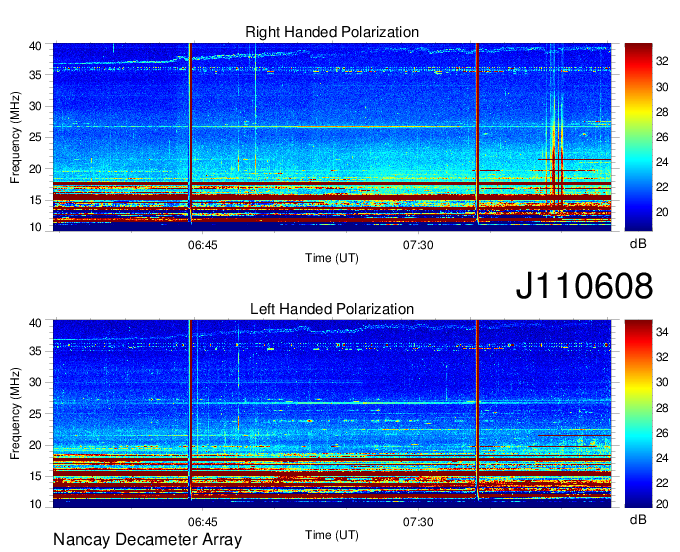Viewport: 680px width, 552px height.
Task: Click "Time (UT)" label under Left Handed plot
Action: point(332,535)
